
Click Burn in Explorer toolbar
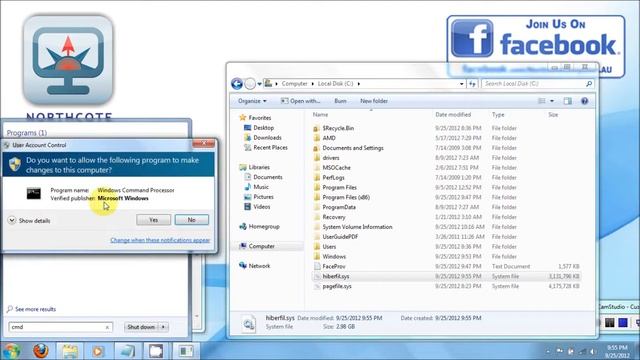340,101
